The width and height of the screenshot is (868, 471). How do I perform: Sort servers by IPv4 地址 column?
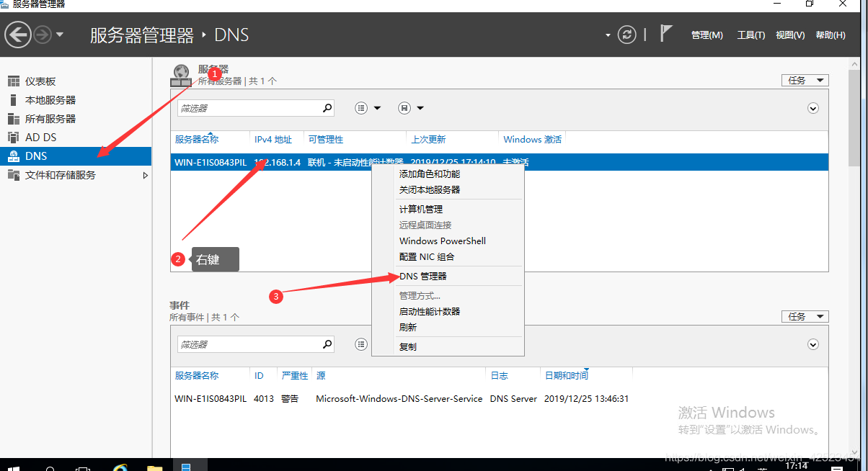[273, 139]
